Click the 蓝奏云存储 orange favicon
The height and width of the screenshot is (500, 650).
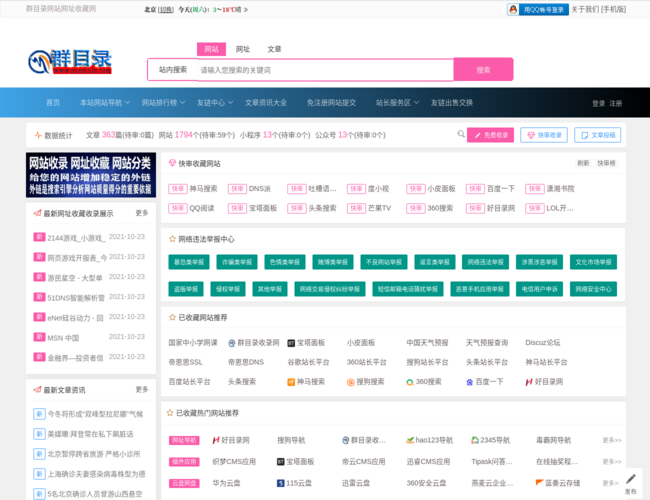[539, 483]
